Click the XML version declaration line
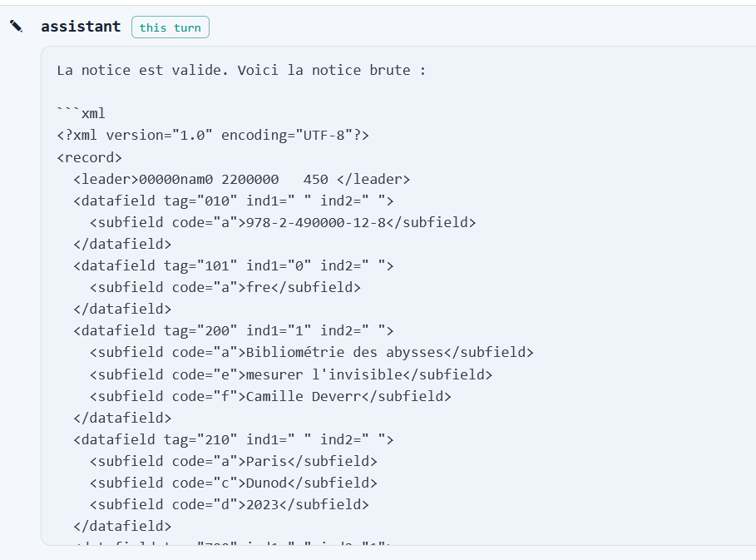The height and width of the screenshot is (560, 756). (x=213, y=135)
